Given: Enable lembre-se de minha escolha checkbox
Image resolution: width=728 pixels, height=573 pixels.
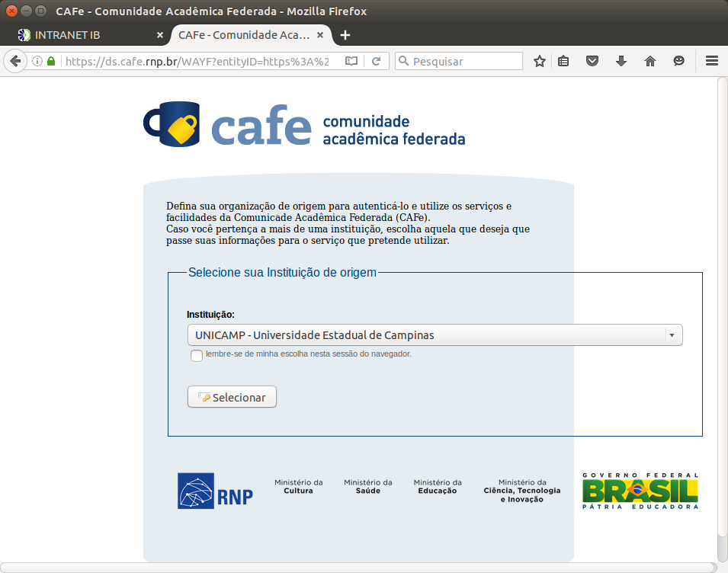Looking at the screenshot, I should 197,355.
